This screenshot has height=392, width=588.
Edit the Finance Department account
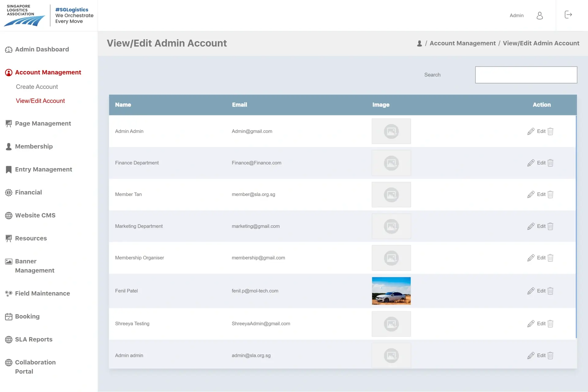538,163
